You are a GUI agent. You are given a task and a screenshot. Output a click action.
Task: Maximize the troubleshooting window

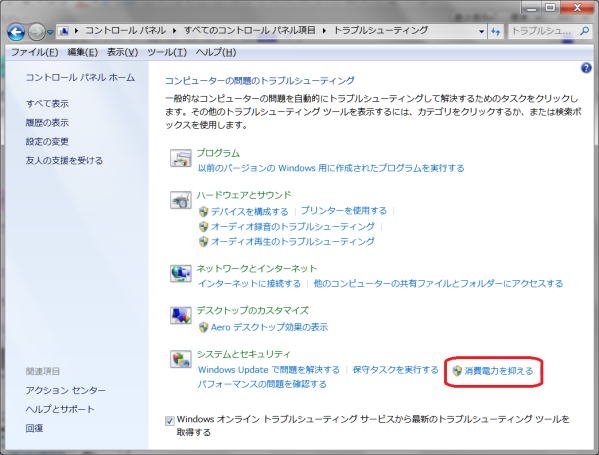(x=550, y=8)
